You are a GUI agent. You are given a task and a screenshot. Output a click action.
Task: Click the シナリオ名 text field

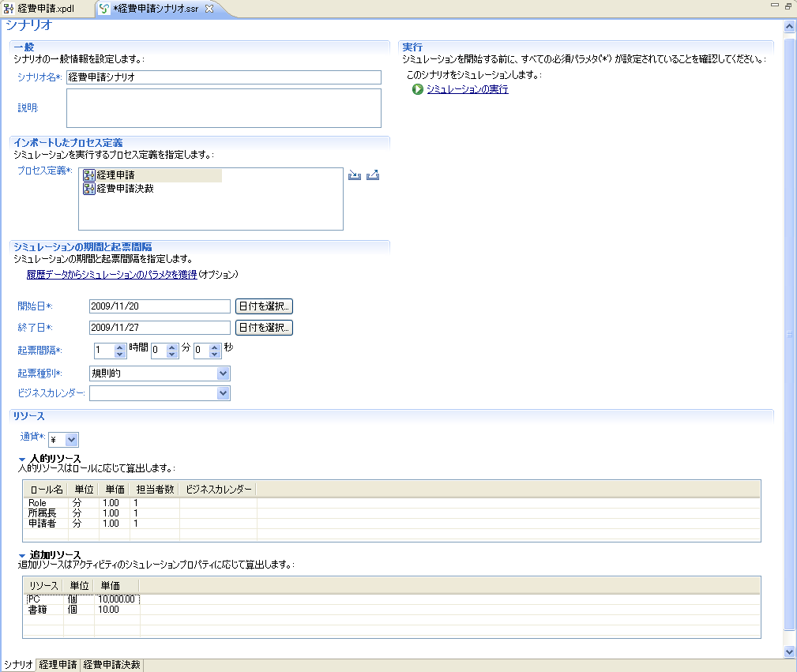point(224,77)
